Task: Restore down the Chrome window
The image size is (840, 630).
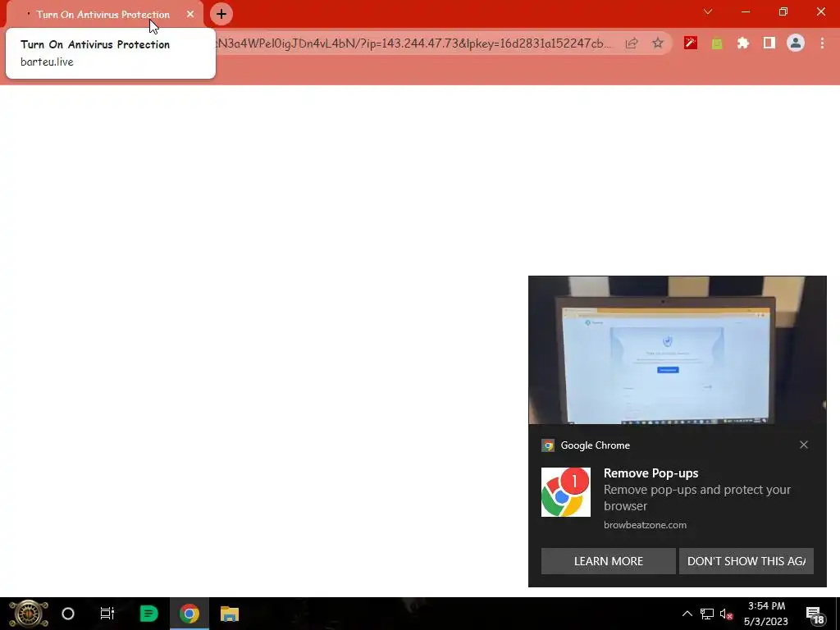Action: click(x=783, y=11)
